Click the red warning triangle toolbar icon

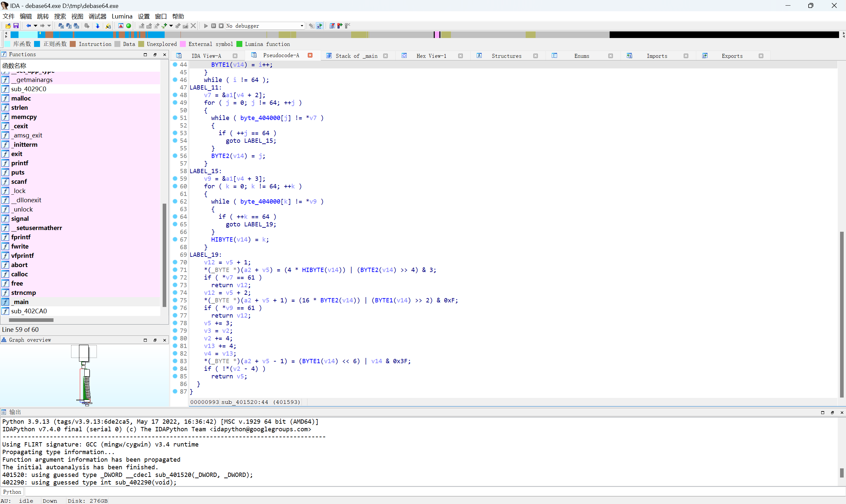coord(121,26)
